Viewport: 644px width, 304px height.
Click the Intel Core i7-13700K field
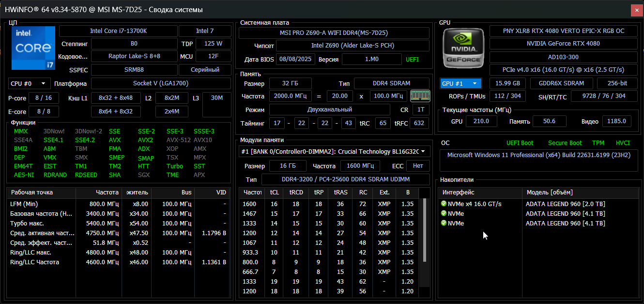pyautogui.click(x=118, y=31)
